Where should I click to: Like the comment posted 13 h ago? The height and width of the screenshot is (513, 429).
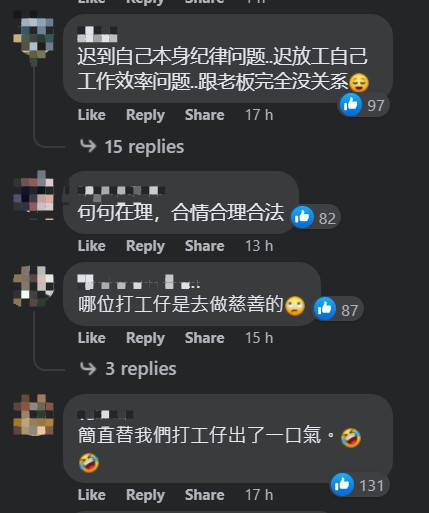[92, 246]
